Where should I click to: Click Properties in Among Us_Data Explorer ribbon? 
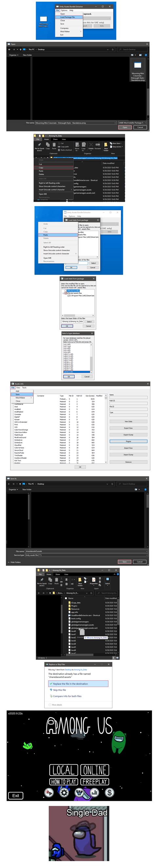(94, 581)
